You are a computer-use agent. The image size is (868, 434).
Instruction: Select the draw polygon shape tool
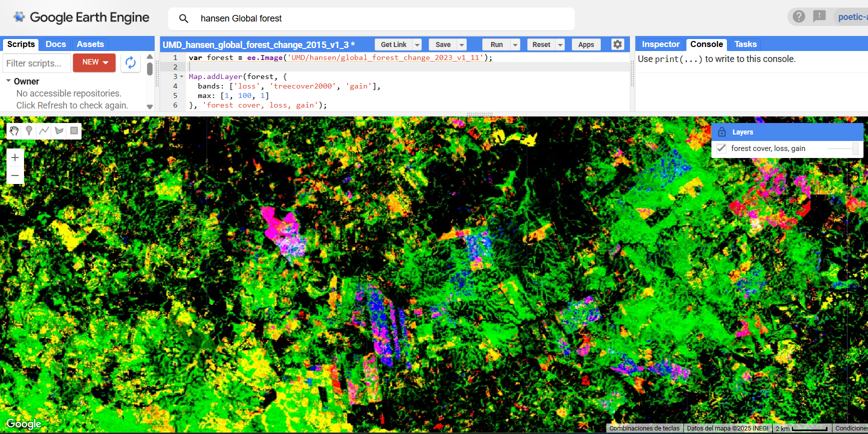point(59,131)
